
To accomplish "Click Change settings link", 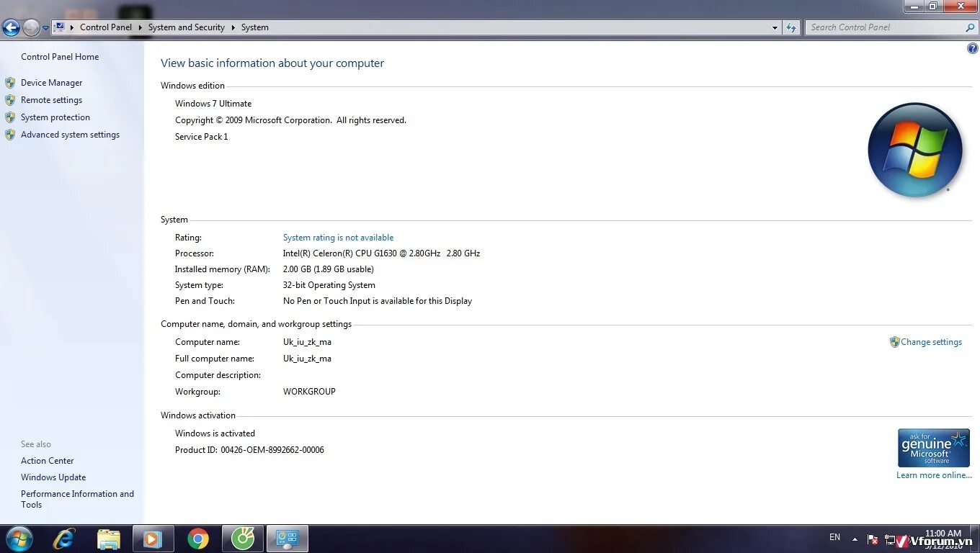I will [931, 342].
